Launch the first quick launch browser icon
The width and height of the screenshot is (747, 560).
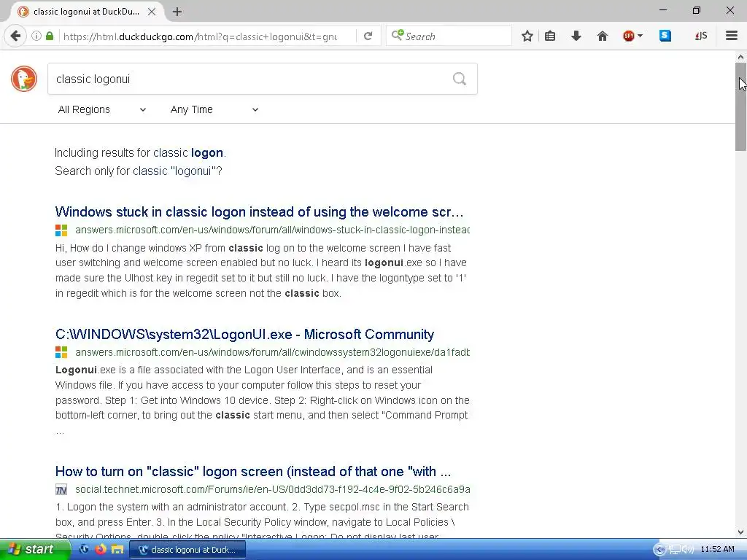click(85, 549)
